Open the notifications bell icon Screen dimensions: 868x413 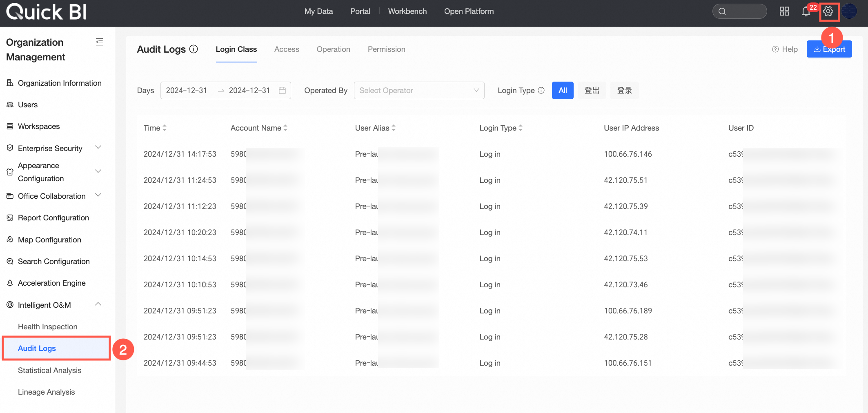[x=806, y=11]
